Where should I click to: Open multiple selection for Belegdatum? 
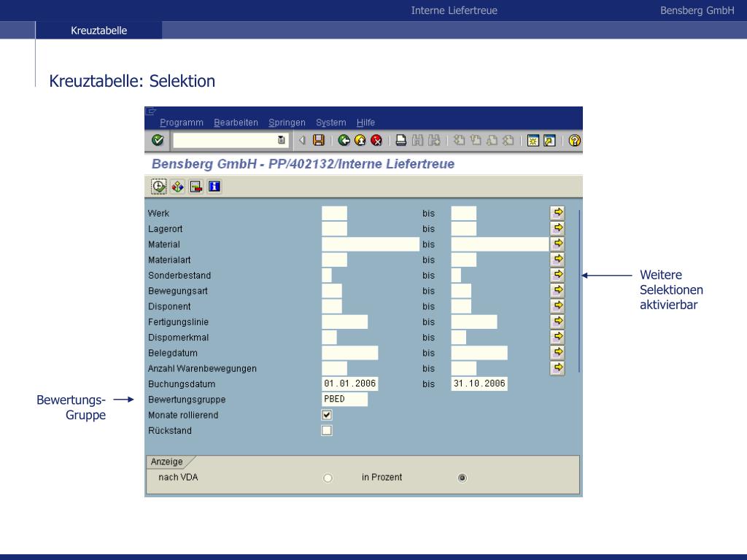coord(557,352)
